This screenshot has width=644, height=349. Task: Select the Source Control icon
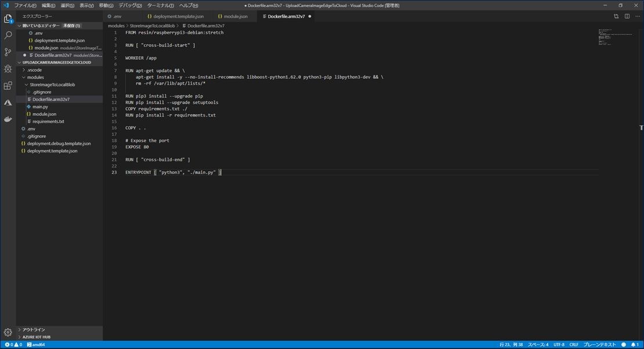pyautogui.click(x=8, y=51)
